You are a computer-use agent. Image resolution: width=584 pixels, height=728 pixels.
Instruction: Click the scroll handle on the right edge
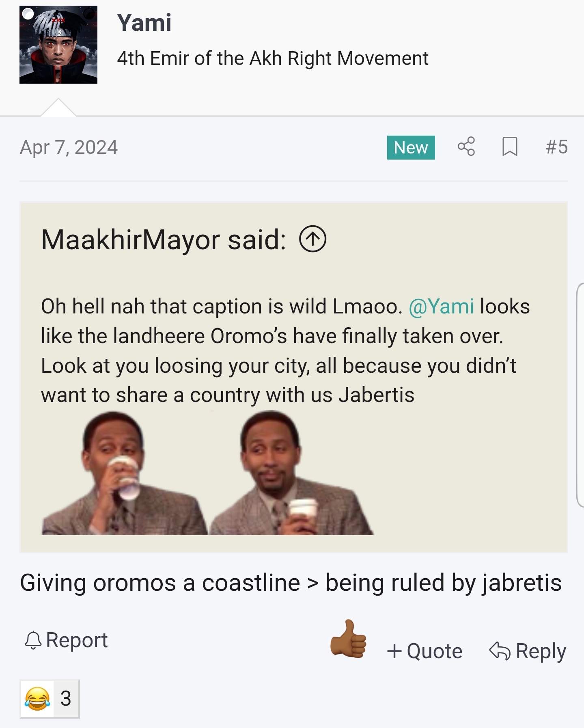click(x=580, y=395)
